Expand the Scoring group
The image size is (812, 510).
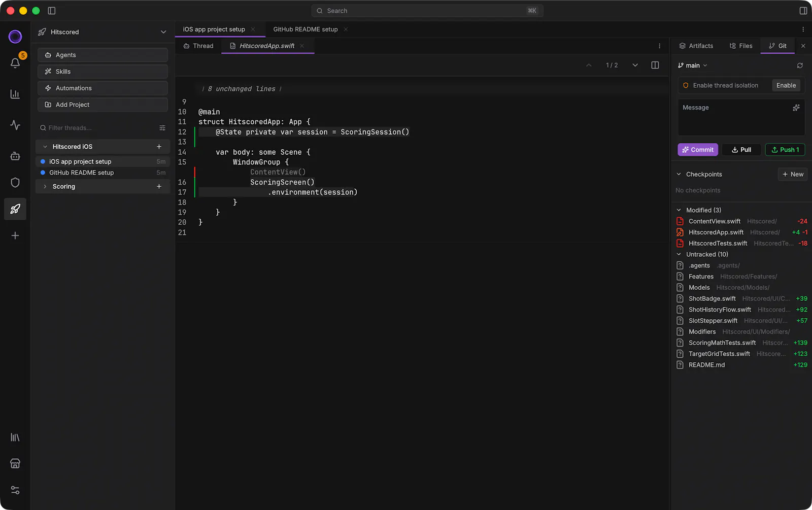[45, 186]
